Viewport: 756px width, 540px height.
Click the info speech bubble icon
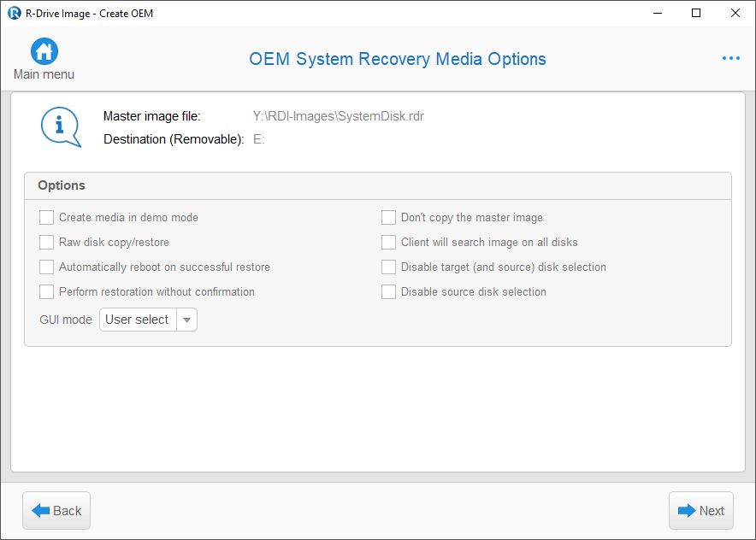click(61, 126)
